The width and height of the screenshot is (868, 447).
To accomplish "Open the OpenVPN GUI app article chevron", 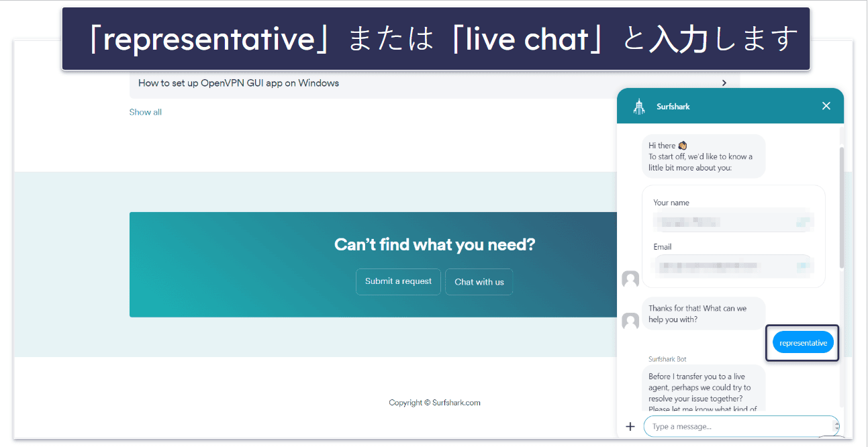I will pos(724,83).
